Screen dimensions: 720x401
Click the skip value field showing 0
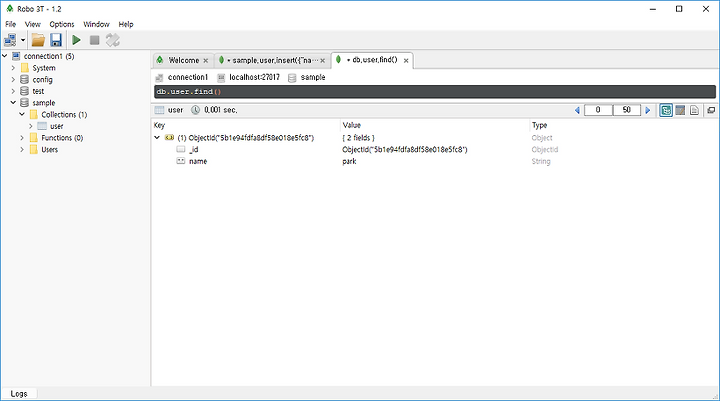click(x=598, y=110)
